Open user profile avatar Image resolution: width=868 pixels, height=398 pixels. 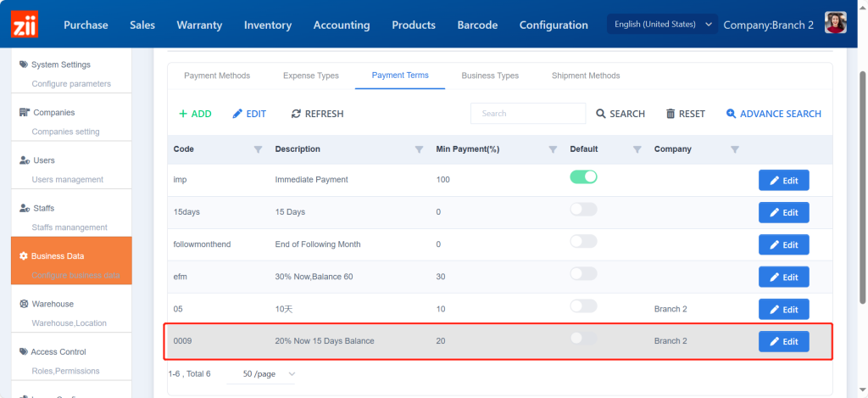(836, 24)
